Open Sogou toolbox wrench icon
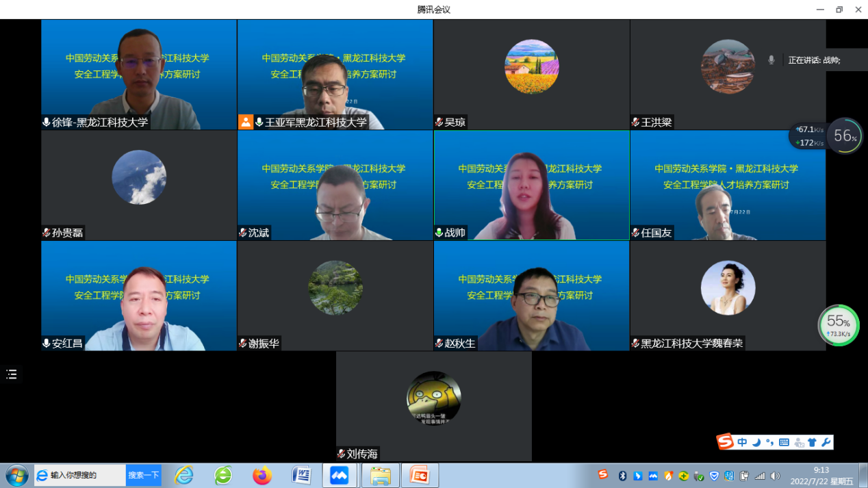 [x=826, y=442]
